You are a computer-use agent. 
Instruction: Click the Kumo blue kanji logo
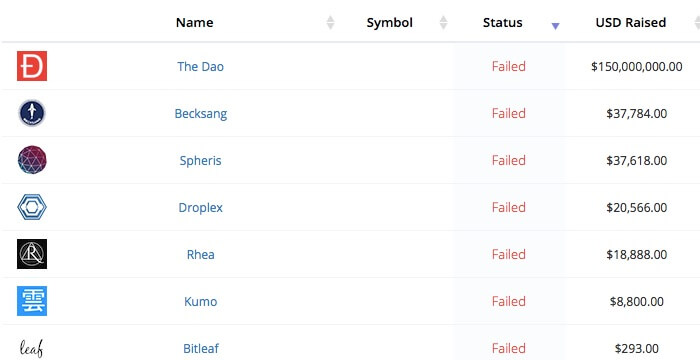click(x=32, y=301)
